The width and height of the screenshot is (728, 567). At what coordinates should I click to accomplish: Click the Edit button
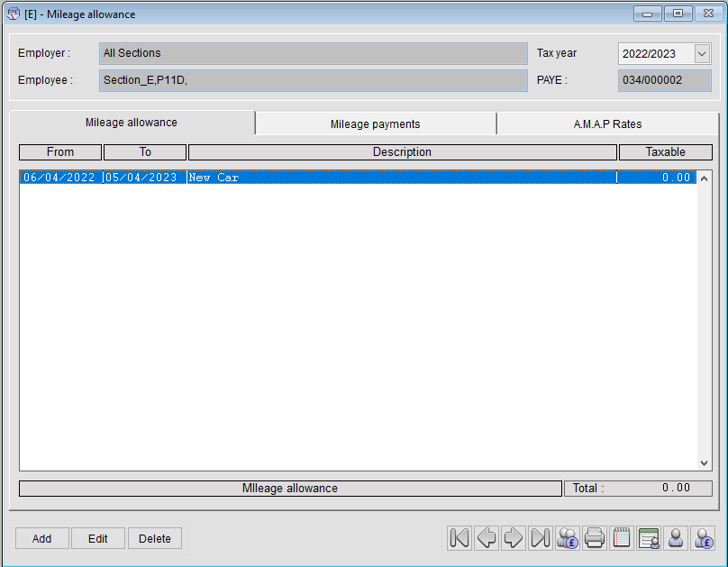click(x=98, y=538)
